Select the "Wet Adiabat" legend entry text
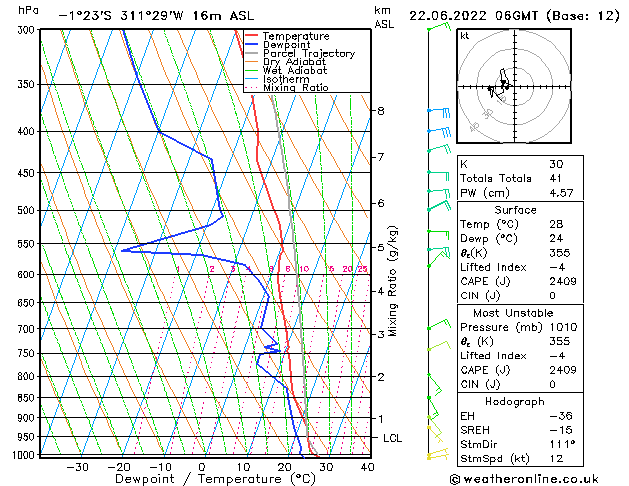Image resolution: width=629 pixels, height=486 pixels. coord(295,70)
